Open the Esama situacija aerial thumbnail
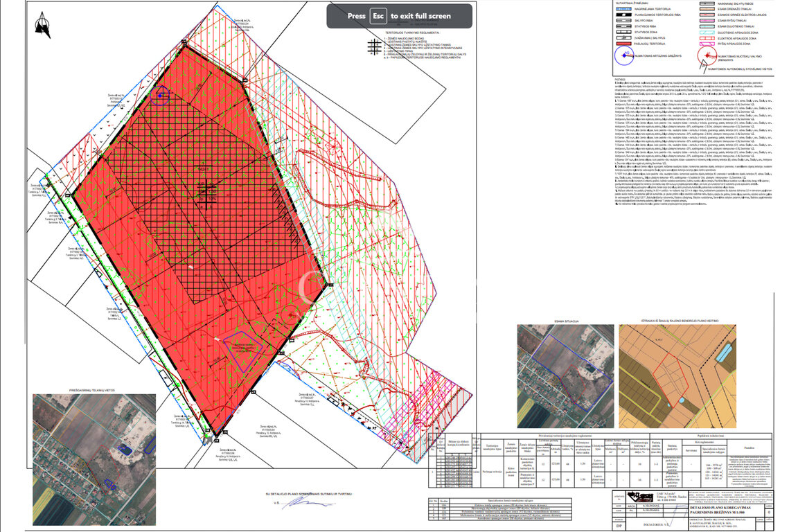798x532 pixels. click(565, 376)
